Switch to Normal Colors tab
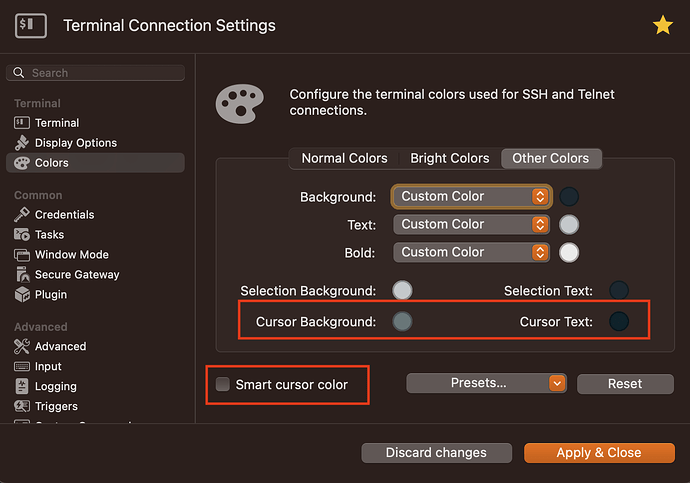The height and width of the screenshot is (483, 690). [344, 158]
